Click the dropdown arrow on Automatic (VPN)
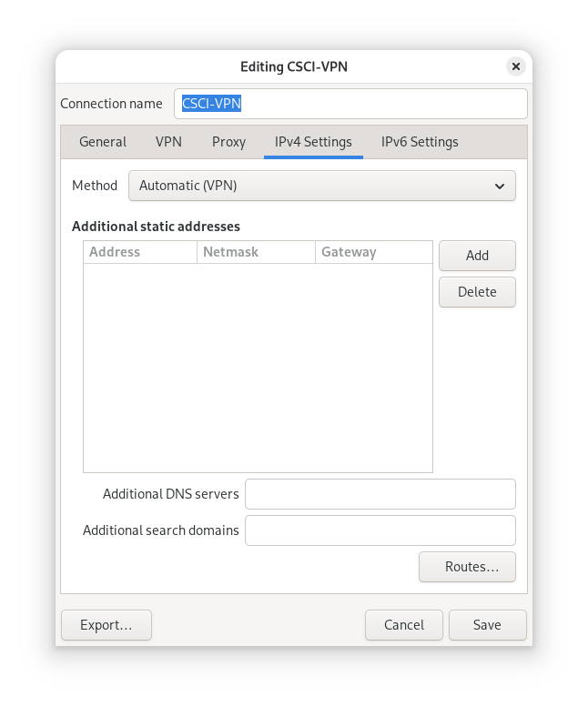 [499, 186]
